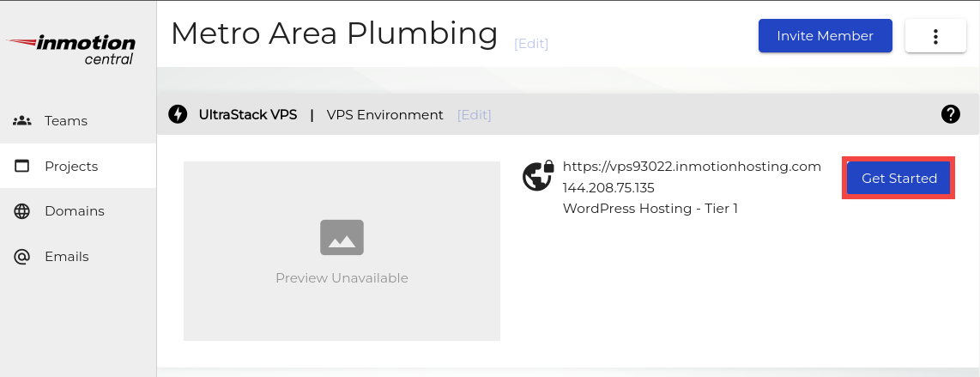Click the UltraStack lightning bolt icon

click(x=178, y=114)
